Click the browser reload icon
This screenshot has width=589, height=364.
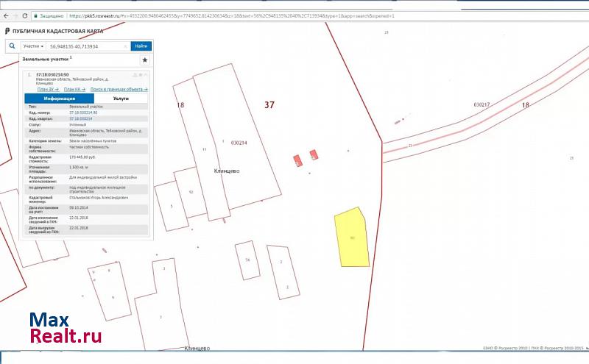click(x=27, y=15)
